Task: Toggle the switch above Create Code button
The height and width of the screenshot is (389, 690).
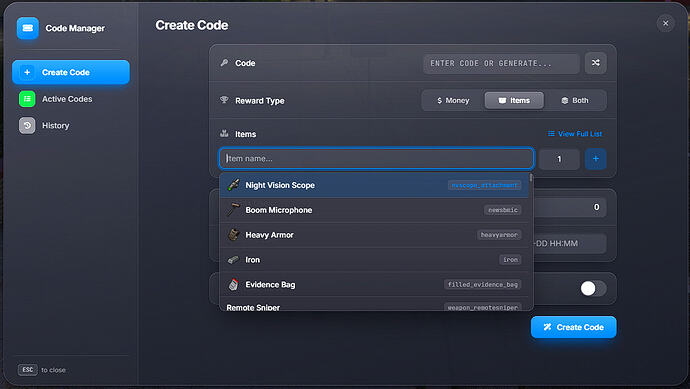Action: pos(593,289)
